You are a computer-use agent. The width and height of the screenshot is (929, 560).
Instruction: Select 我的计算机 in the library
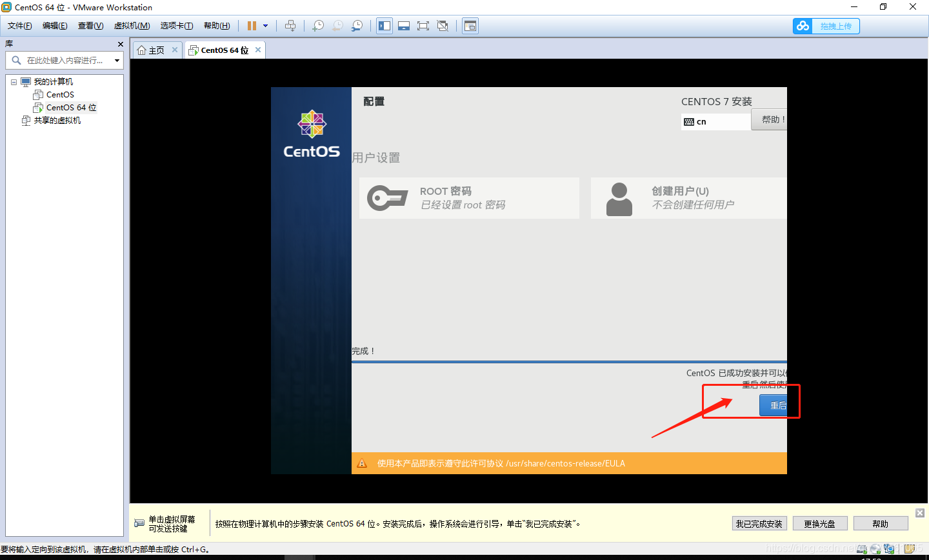(53, 82)
